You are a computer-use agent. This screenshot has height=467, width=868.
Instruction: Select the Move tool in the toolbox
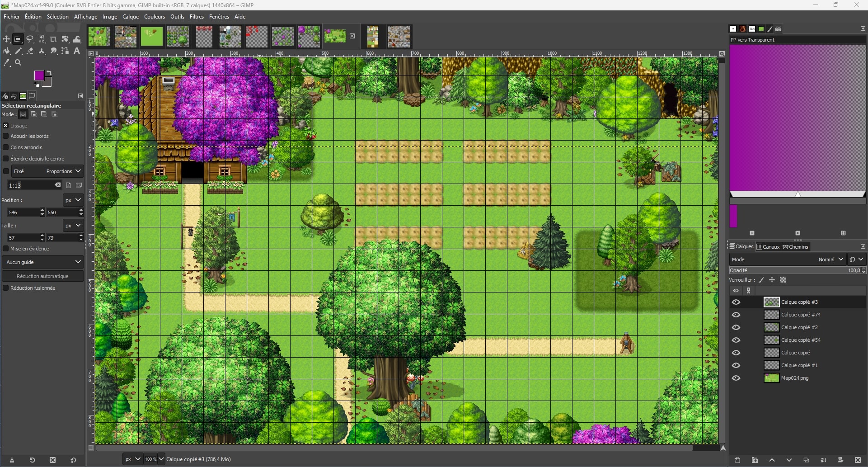(x=6, y=39)
